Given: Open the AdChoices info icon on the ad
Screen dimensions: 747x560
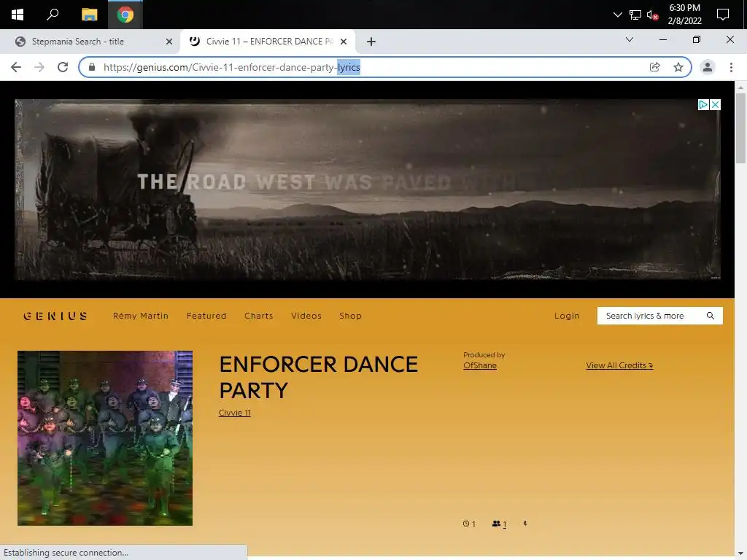Looking at the screenshot, I should 703,105.
